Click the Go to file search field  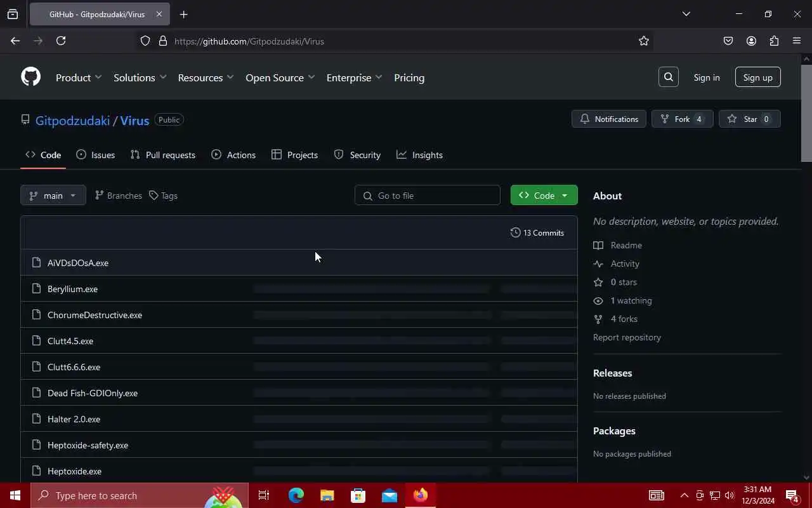click(428, 196)
